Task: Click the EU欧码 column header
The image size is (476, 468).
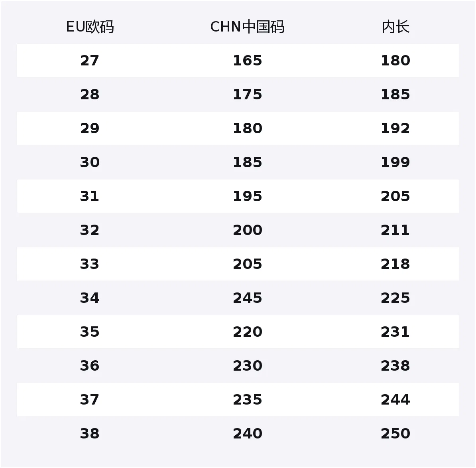Action: point(90,27)
